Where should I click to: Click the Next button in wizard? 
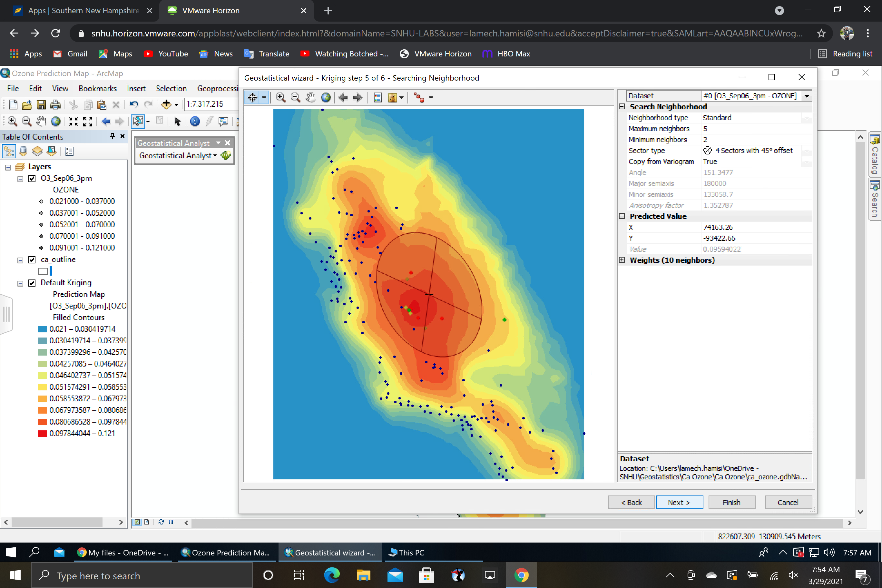(679, 503)
